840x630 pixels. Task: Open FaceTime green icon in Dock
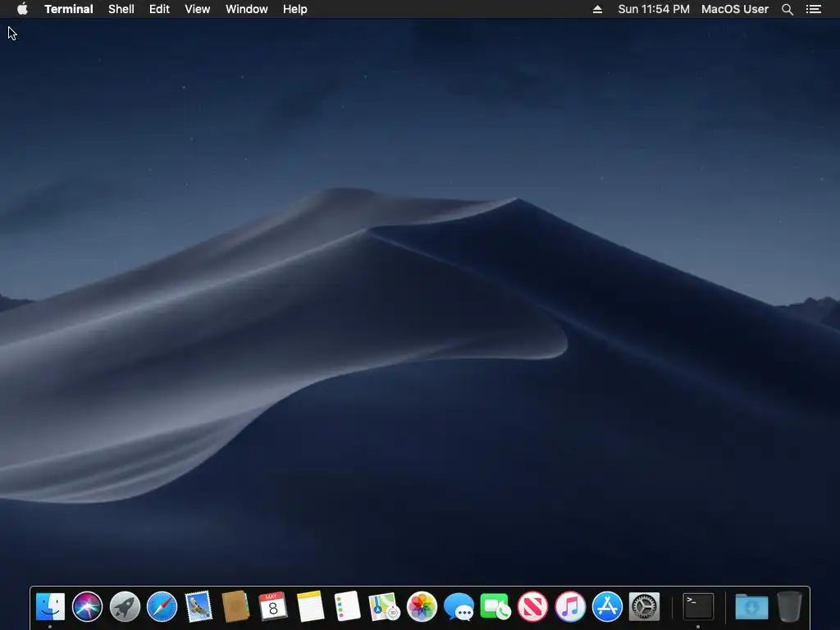click(495, 606)
